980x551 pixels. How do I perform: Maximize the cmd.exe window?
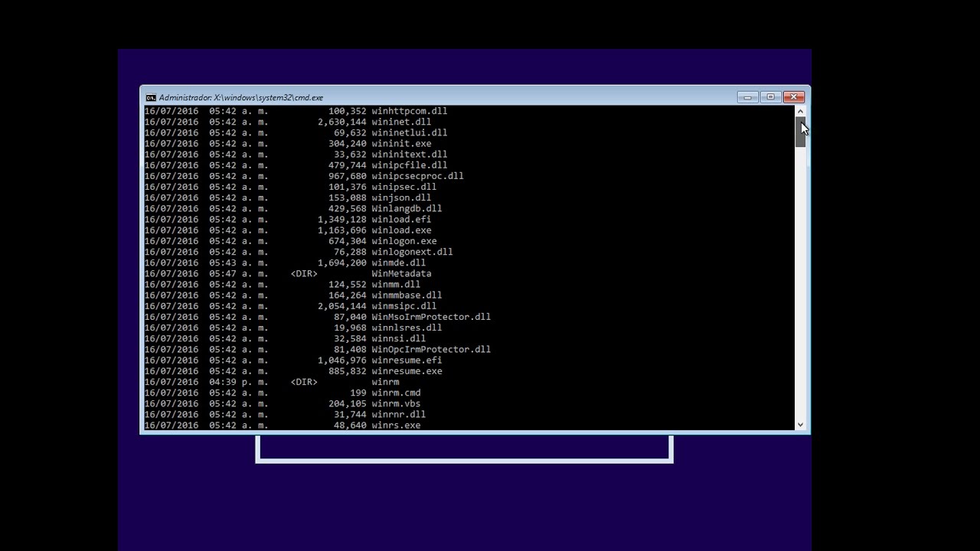point(770,97)
